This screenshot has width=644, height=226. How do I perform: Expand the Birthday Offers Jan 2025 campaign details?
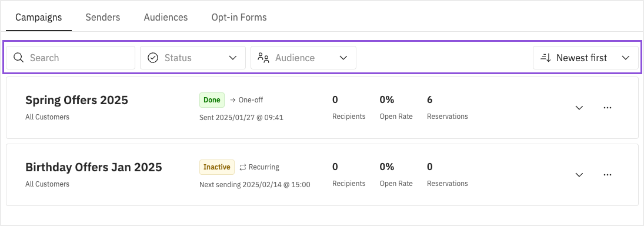pos(579,175)
